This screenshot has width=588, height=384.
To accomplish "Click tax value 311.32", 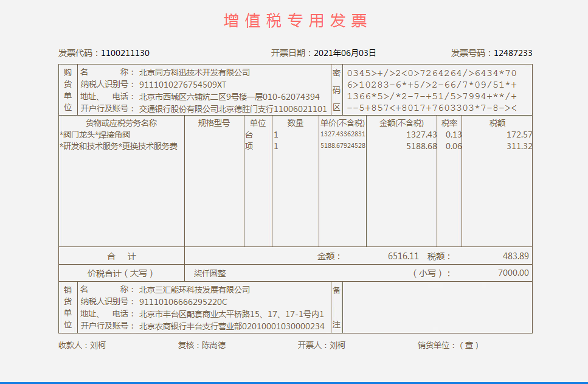I will pos(519,147).
